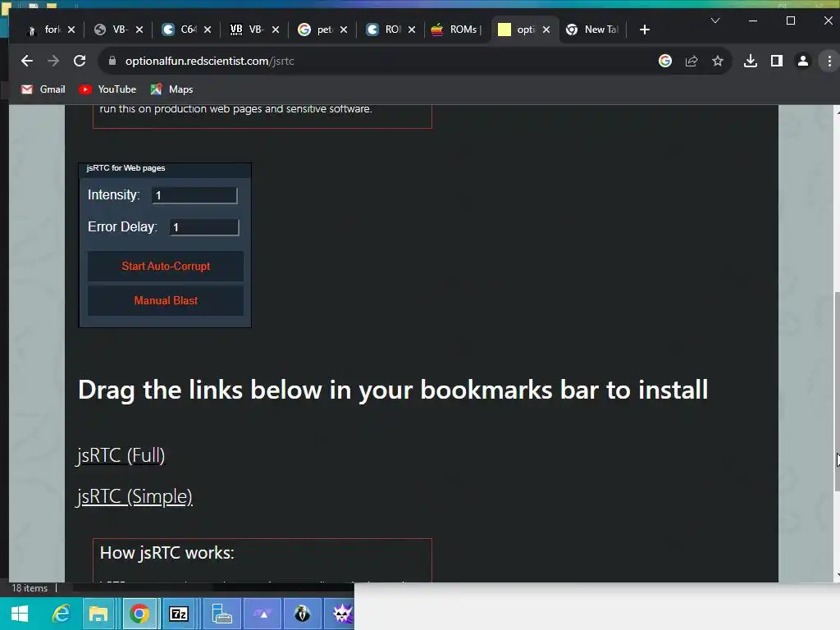The height and width of the screenshot is (630, 840).
Task: Switch to the New Tab tab
Action: [592, 30]
